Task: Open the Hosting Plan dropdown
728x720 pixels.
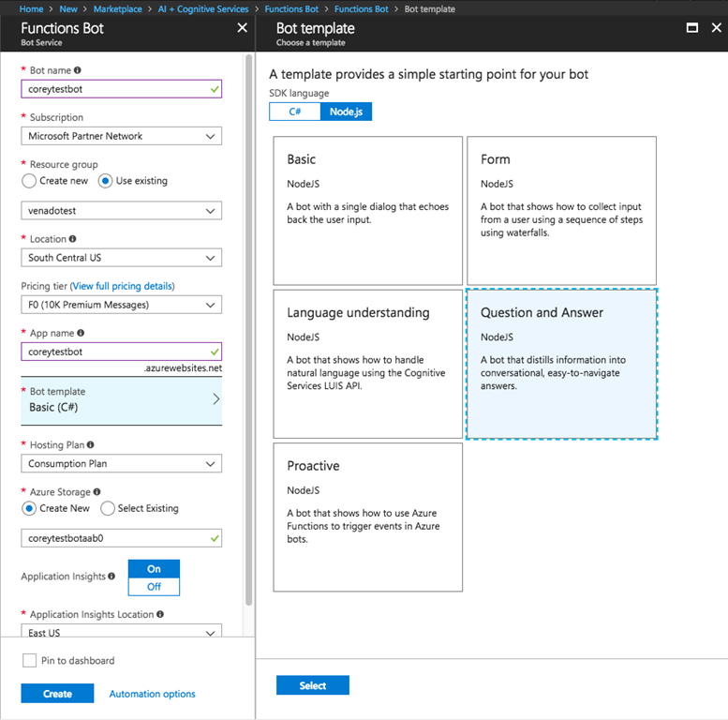Action: pos(121,463)
